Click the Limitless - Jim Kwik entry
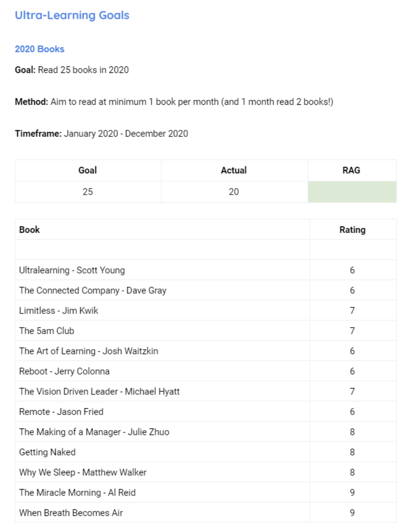 pyautogui.click(x=59, y=311)
